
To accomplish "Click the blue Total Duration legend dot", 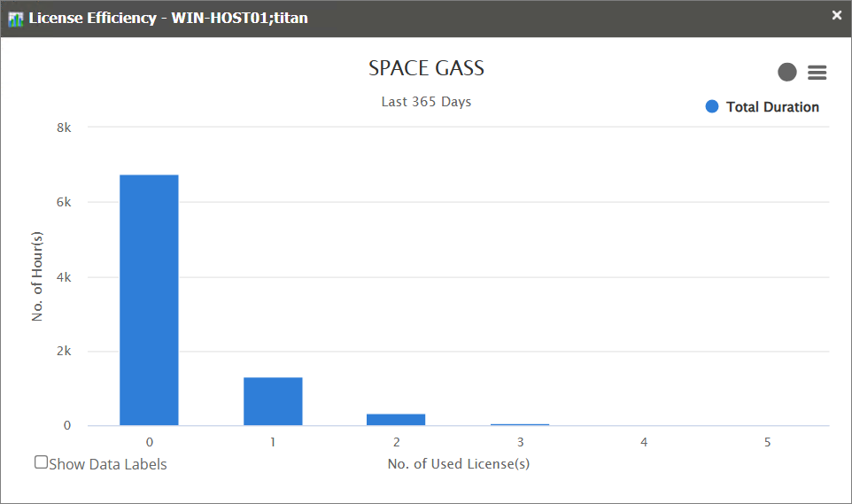I will point(712,107).
